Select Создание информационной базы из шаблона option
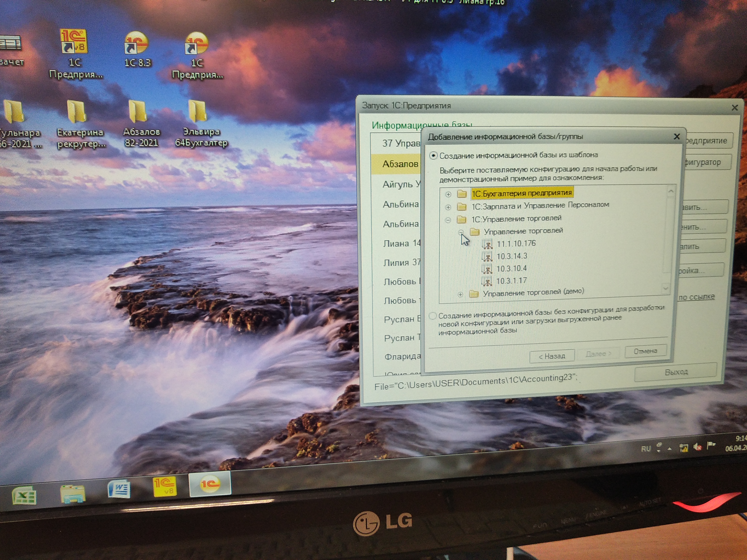Screen dimensions: 747x560 [x=433, y=156]
